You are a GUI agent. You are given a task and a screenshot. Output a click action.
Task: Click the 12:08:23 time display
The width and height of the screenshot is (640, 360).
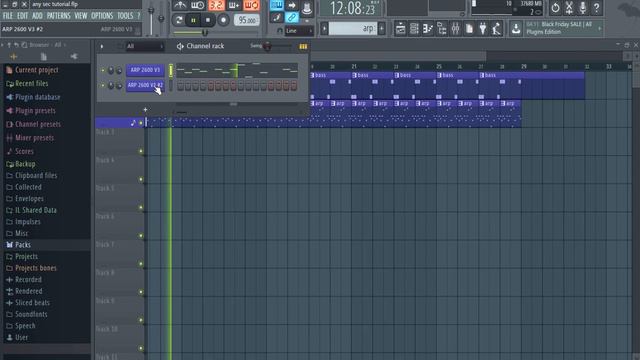point(352,8)
